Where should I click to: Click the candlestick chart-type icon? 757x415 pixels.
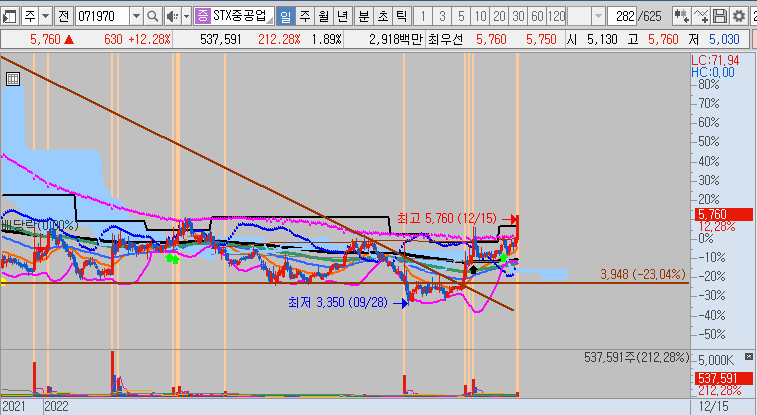click(681, 16)
